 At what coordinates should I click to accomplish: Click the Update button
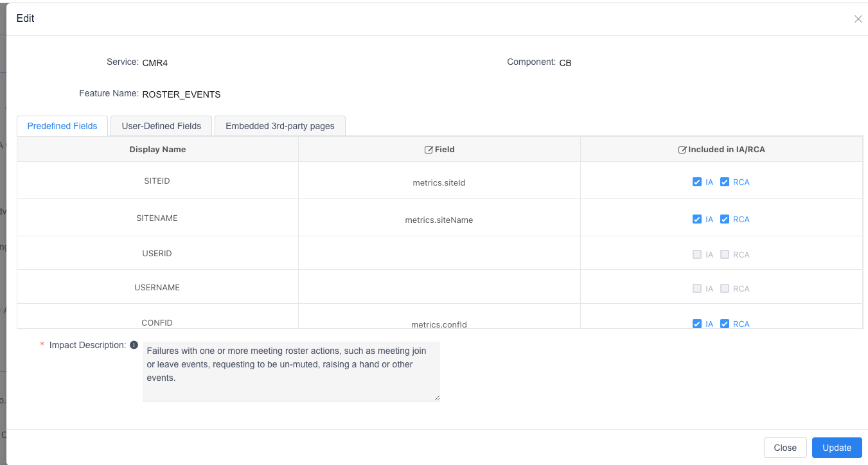click(837, 448)
